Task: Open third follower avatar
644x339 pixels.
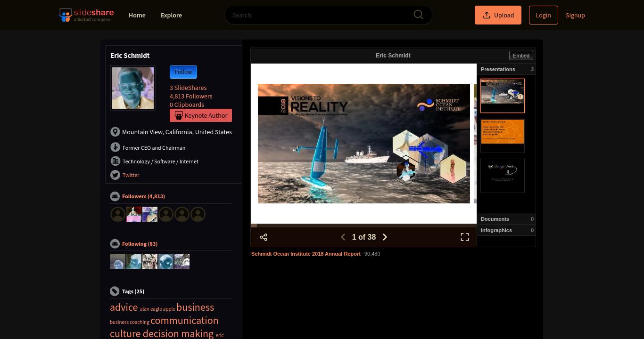Action: [150, 214]
